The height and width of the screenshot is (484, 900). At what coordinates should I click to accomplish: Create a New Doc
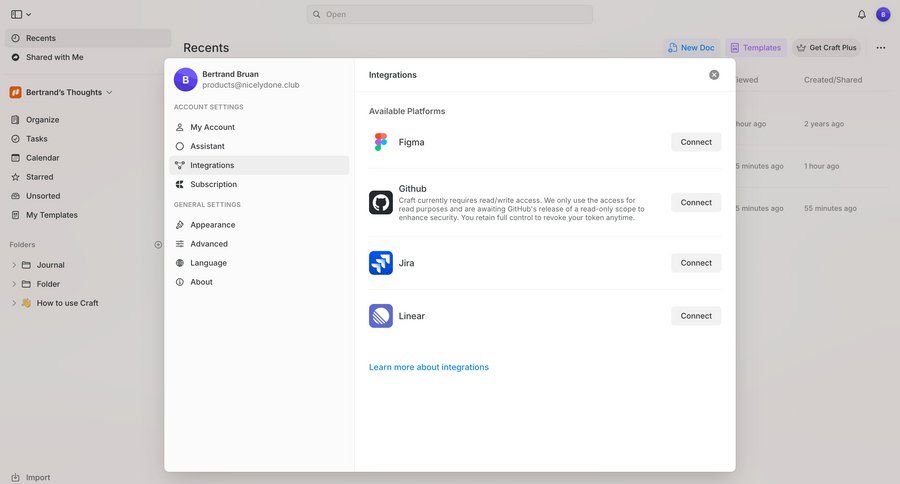692,48
